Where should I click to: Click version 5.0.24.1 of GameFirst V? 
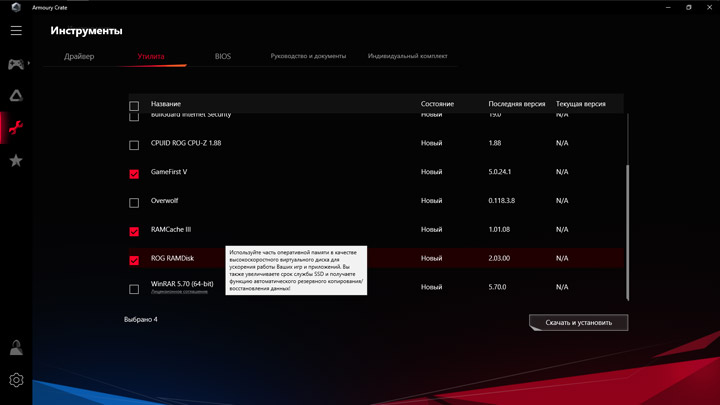click(x=500, y=172)
